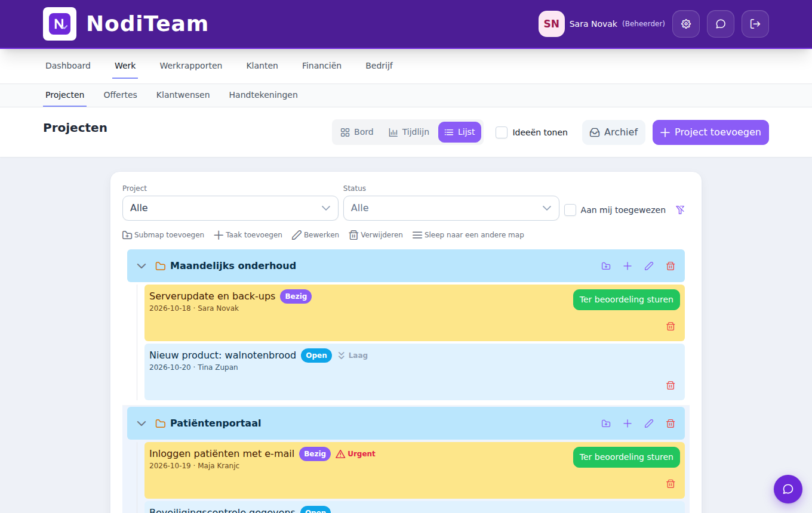Open messages via header chat bubble icon
The height and width of the screenshot is (513, 812).
point(721,24)
